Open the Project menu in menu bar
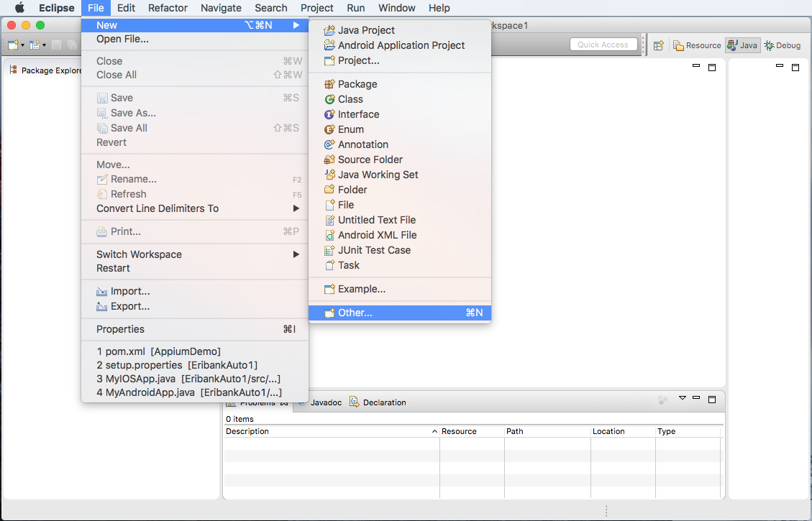The height and width of the screenshot is (521, 812). tap(317, 8)
